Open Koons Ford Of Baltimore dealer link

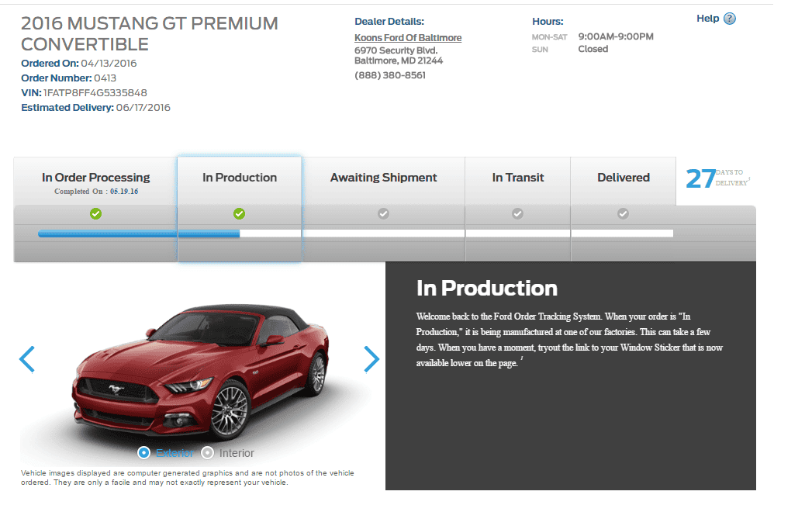tap(408, 38)
